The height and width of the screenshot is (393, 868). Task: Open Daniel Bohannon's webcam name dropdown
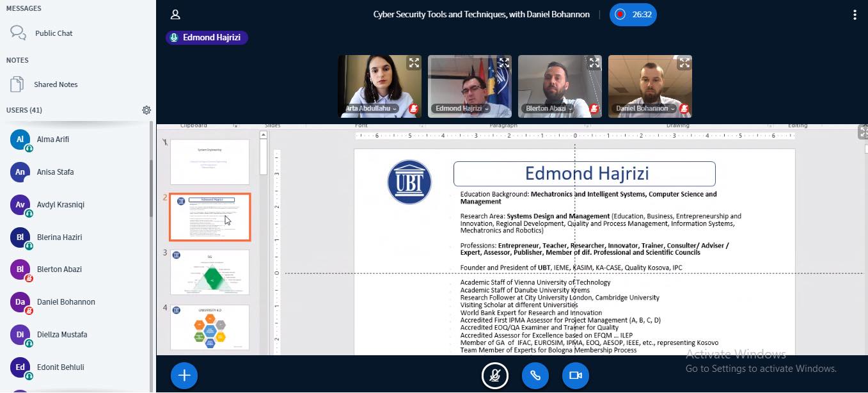point(645,109)
